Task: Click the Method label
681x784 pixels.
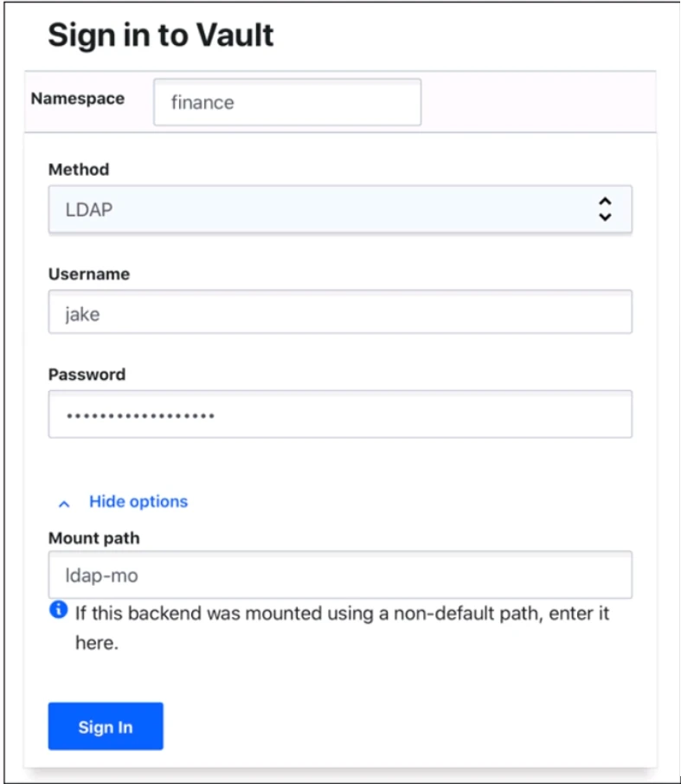Action: point(79,170)
